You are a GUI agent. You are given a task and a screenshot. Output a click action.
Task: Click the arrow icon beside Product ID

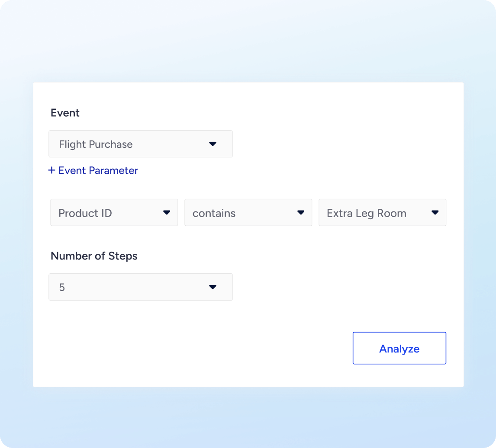coord(167,213)
